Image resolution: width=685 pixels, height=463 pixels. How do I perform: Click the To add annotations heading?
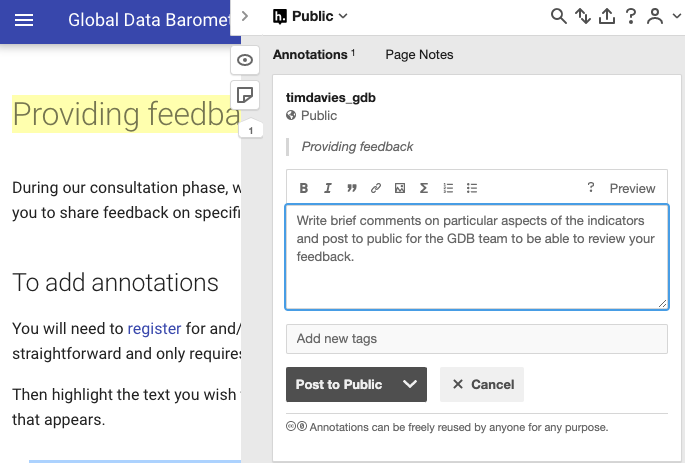[x=115, y=282]
